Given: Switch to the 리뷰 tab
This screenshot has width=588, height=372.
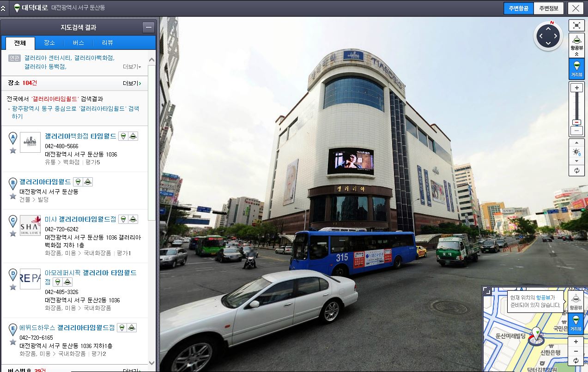Looking at the screenshot, I should click(x=107, y=42).
